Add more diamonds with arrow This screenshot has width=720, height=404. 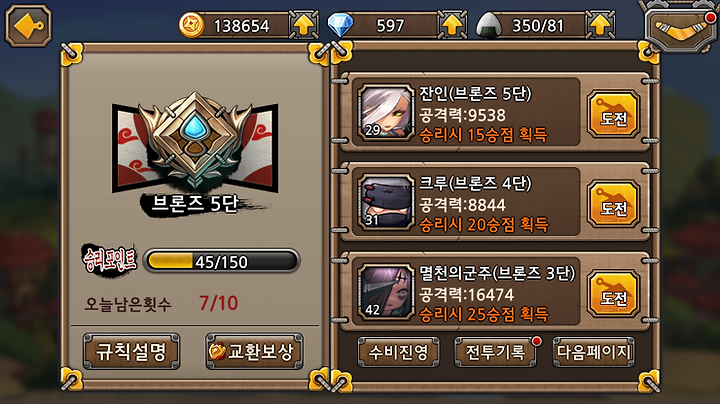pos(452,24)
